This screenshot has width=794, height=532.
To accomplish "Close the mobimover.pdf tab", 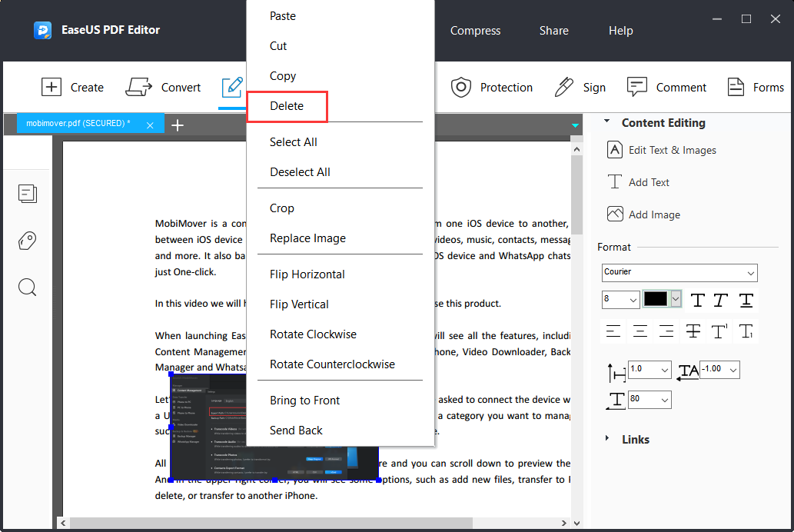I will point(150,125).
